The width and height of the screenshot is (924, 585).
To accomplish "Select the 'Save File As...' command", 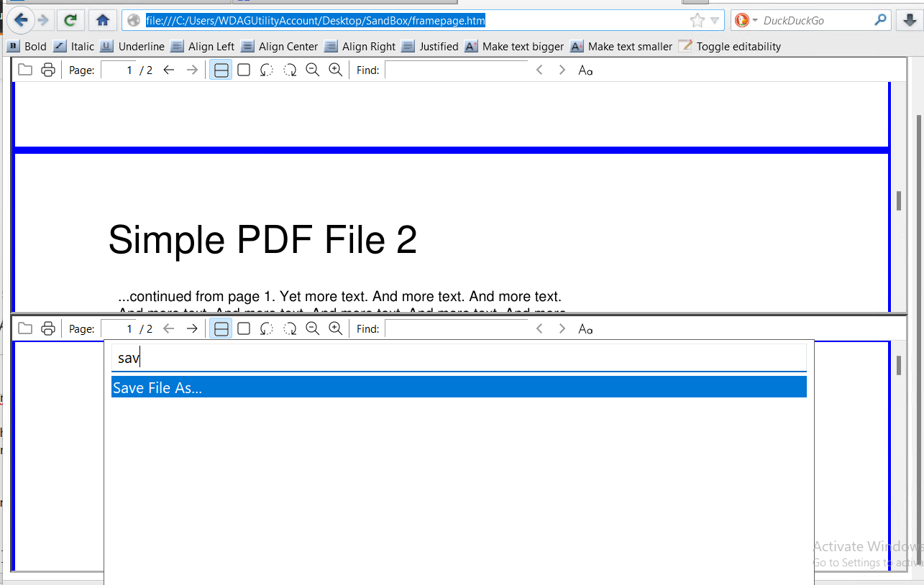I will click(x=459, y=387).
